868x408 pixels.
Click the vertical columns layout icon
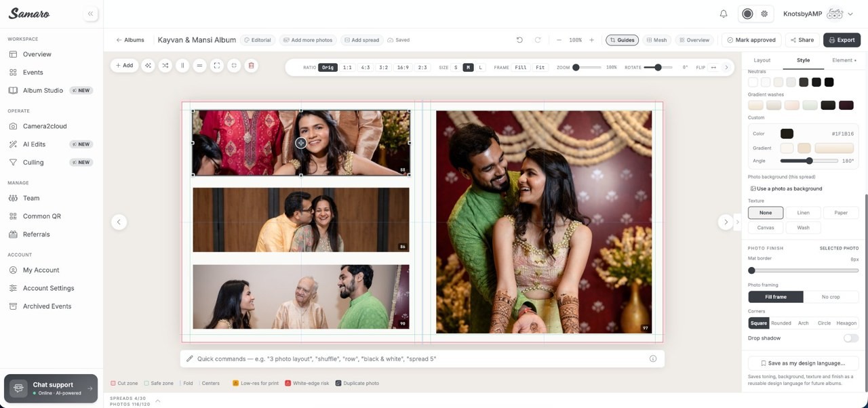point(182,66)
